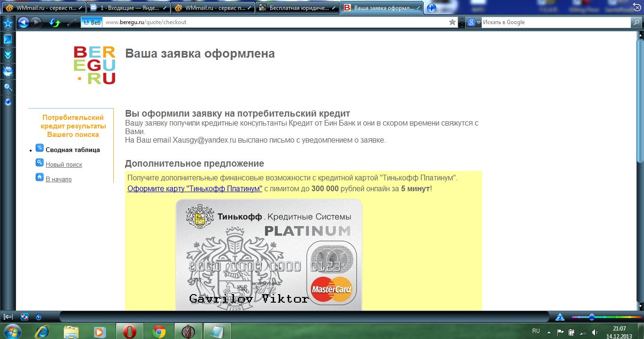Reload the page with the refresh icon
The height and width of the screenshot is (339, 644).
tap(55, 22)
